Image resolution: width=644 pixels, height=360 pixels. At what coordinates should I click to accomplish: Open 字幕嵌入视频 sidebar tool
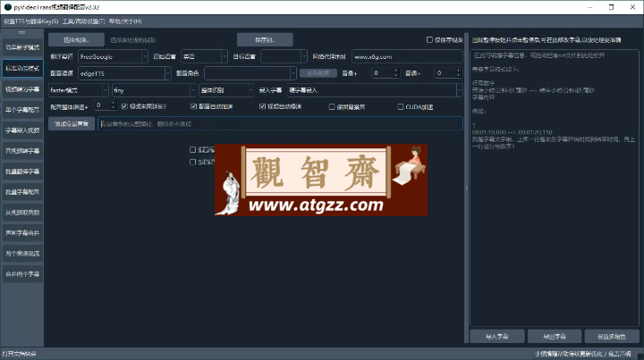pos(22,130)
